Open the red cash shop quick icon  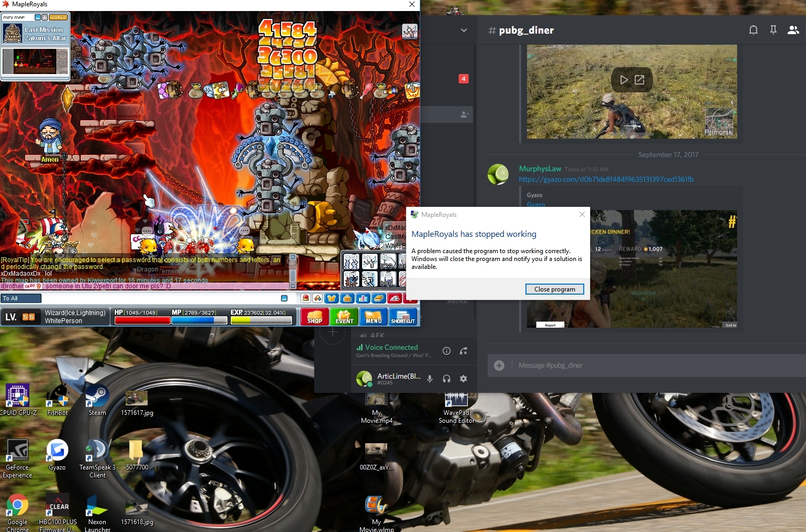pos(306,298)
